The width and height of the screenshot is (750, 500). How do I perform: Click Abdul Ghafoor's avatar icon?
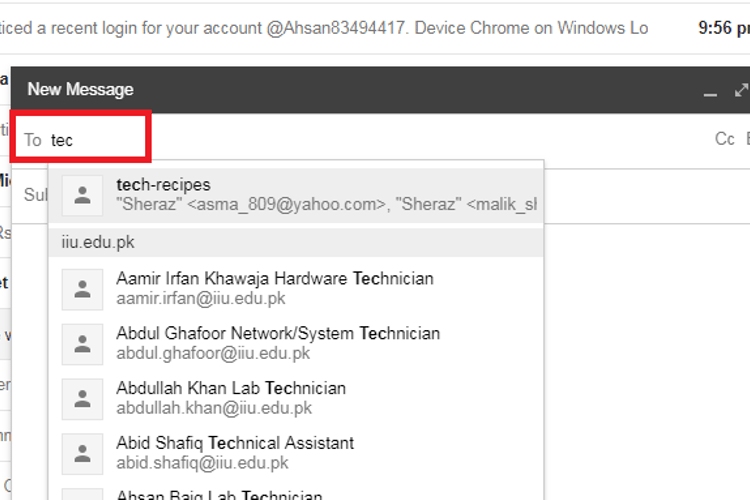click(x=83, y=343)
